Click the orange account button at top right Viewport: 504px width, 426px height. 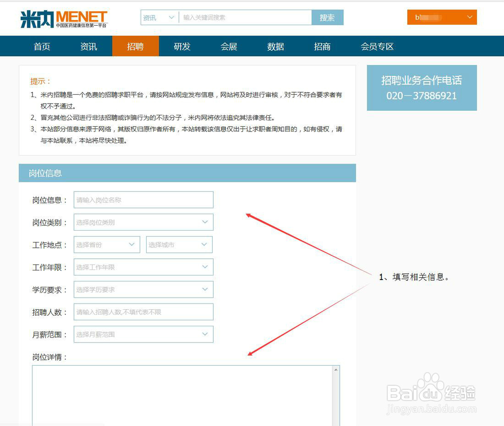coord(442,17)
